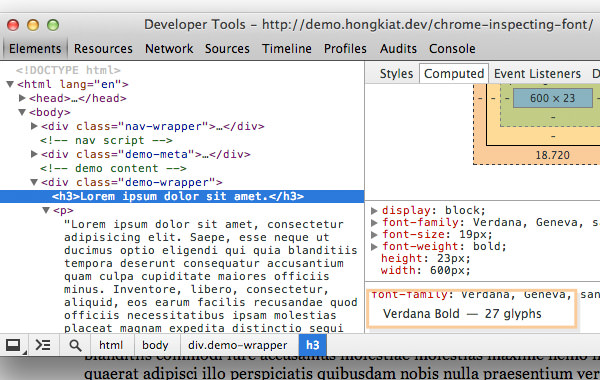This screenshot has height=380, width=600.
Task: Select the h3 breadcrumb
Action: 313,345
